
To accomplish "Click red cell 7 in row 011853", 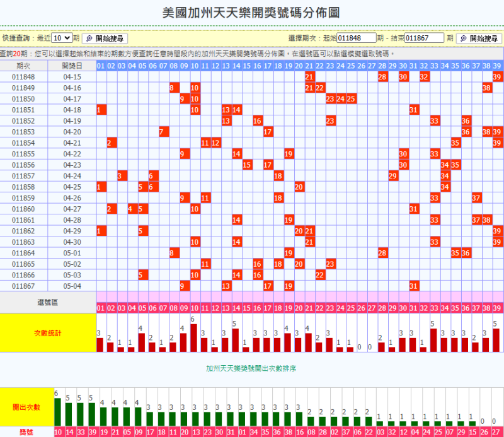I will point(164,132).
